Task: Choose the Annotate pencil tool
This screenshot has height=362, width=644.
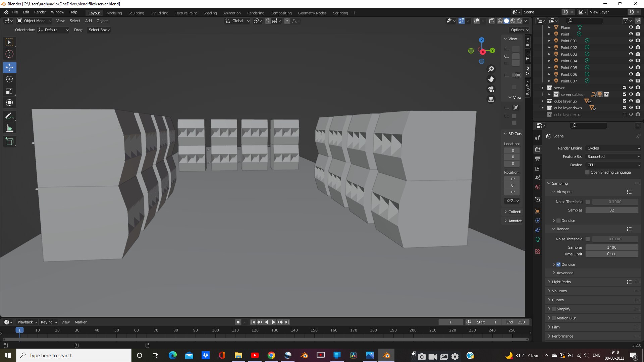Action: [x=9, y=116]
